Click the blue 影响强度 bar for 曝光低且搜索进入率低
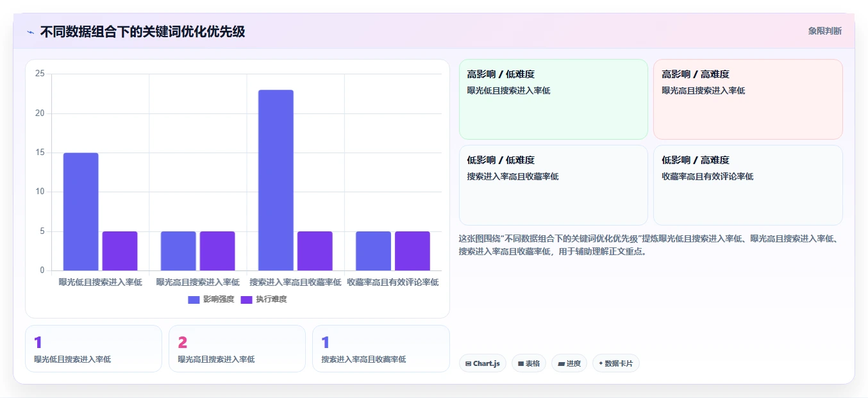Screen dimensions: 868x398 pyautogui.click(x=81, y=211)
